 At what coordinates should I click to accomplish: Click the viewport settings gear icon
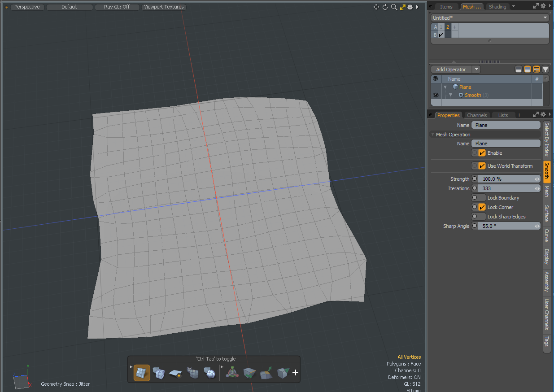(x=410, y=7)
